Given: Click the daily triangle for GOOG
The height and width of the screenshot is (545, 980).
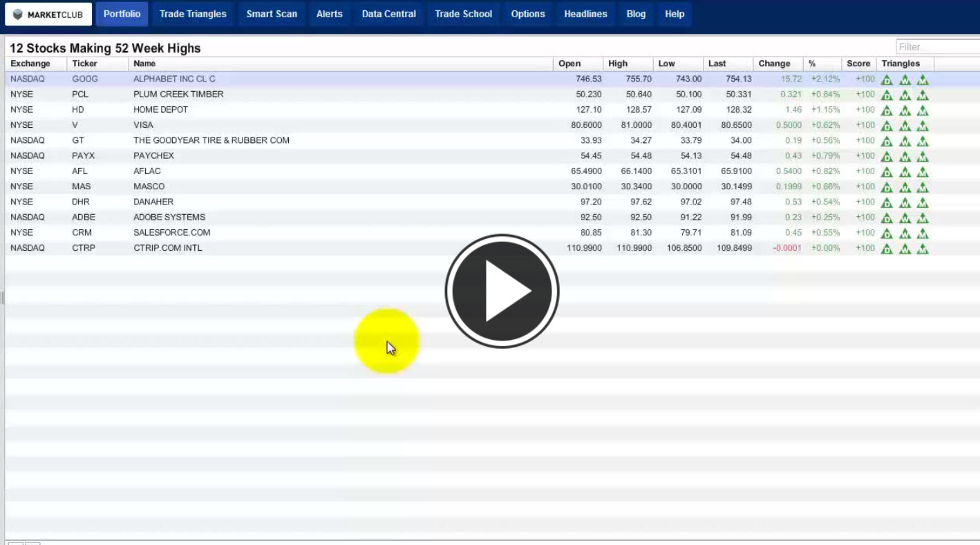Looking at the screenshot, I should pos(887,80).
